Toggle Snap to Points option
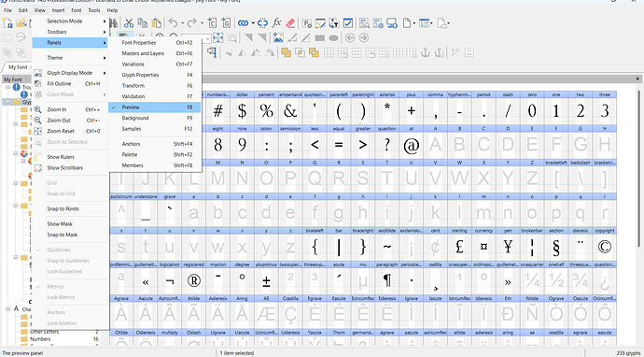The image size is (644, 357). click(x=70, y=209)
